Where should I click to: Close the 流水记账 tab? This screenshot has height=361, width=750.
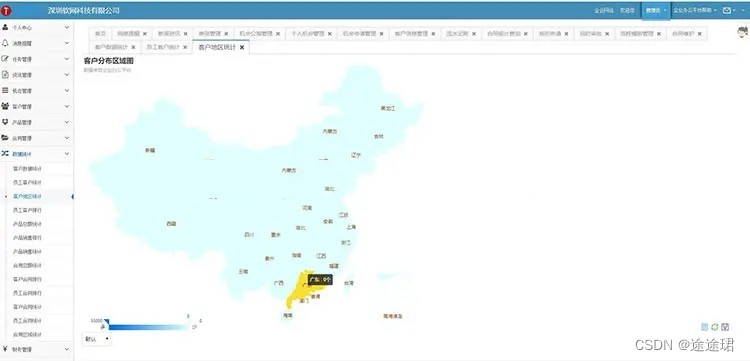pyautogui.click(x=474, y=34)
